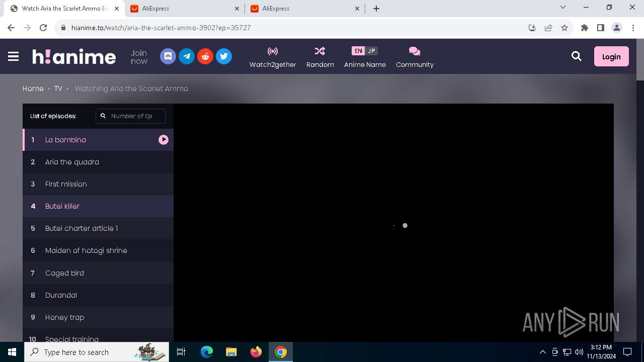Select episode 9 Honey trap

pyautogui.click(x=98, y=317)
